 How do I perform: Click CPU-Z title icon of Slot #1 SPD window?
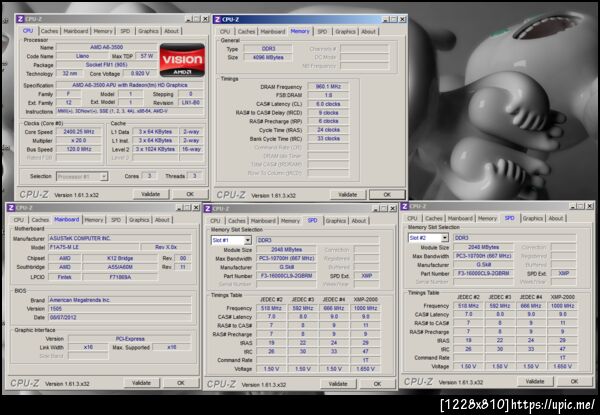click(208, 208)
